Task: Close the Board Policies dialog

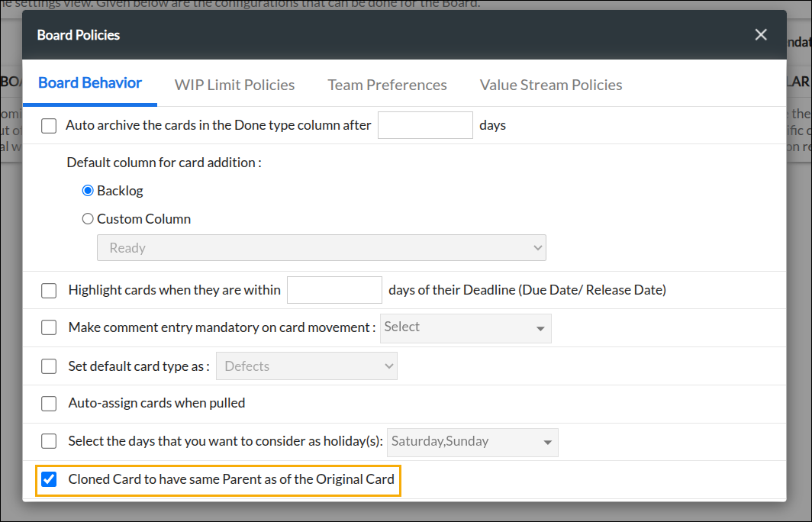Action: click(x=761, y=34)
